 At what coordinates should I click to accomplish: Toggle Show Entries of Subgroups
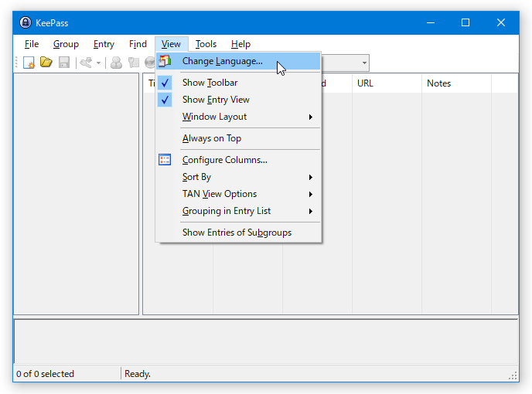tap(238, 233)
